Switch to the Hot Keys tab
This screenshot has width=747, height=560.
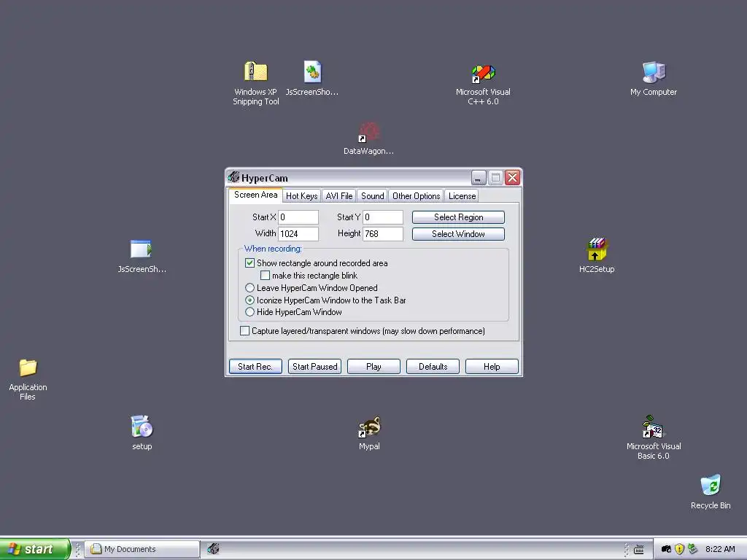[301, 195]
